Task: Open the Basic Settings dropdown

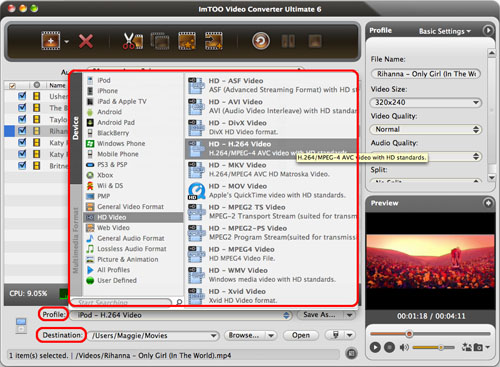Action: coord(445,31)
